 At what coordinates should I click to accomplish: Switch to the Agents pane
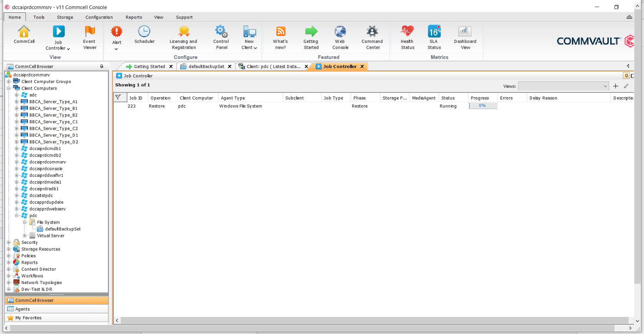pyautogui.click(x=56, y=309)
